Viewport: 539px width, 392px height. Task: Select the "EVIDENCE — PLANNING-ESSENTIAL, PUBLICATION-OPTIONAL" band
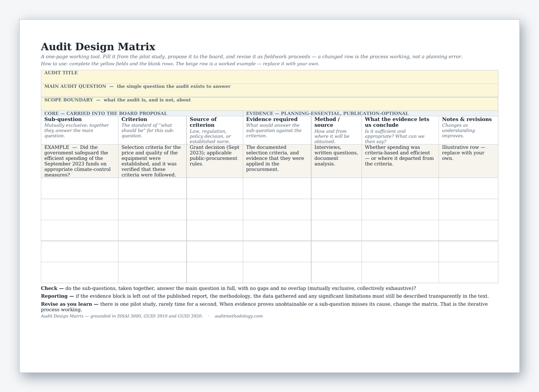pos(370,113)
